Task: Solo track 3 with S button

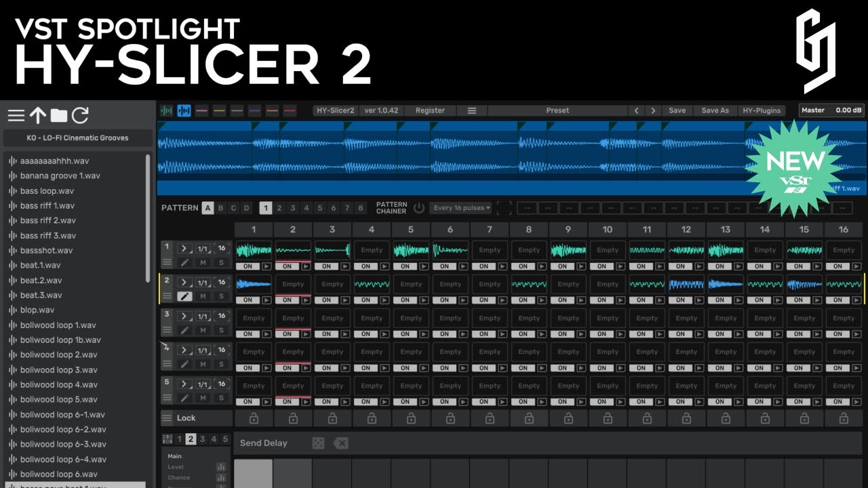Action: pyautogui.click(x=220, y=330)
